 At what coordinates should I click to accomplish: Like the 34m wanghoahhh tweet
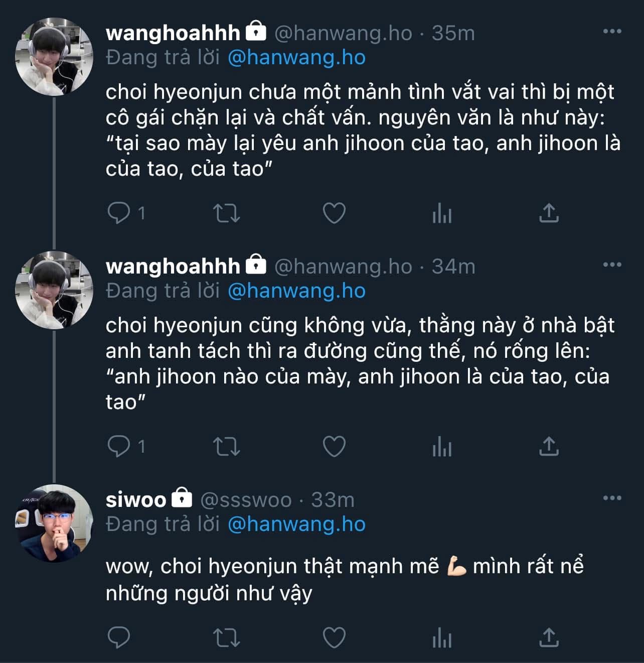pyautogui.click(x=334, y=446)
